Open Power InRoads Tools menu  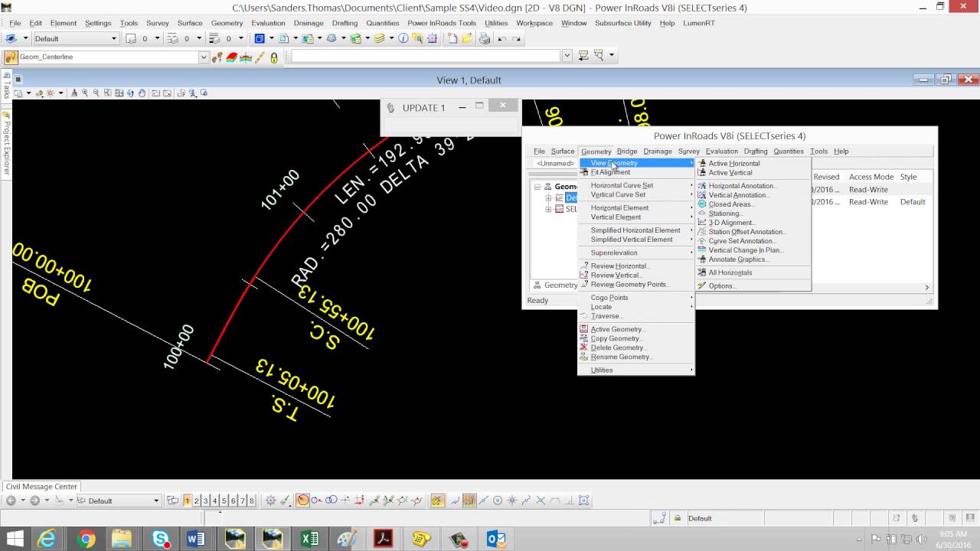coord(442,23)
